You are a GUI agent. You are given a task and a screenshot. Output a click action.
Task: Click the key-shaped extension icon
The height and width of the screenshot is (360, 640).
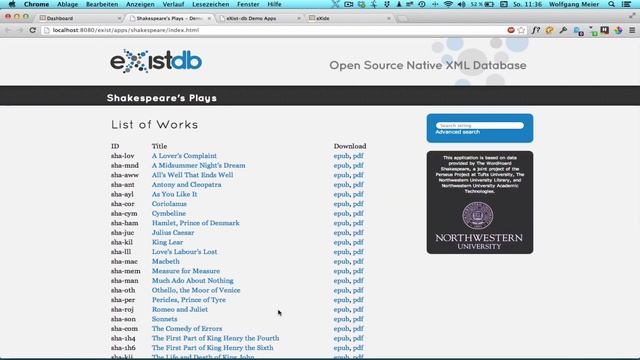pos(563,30)
